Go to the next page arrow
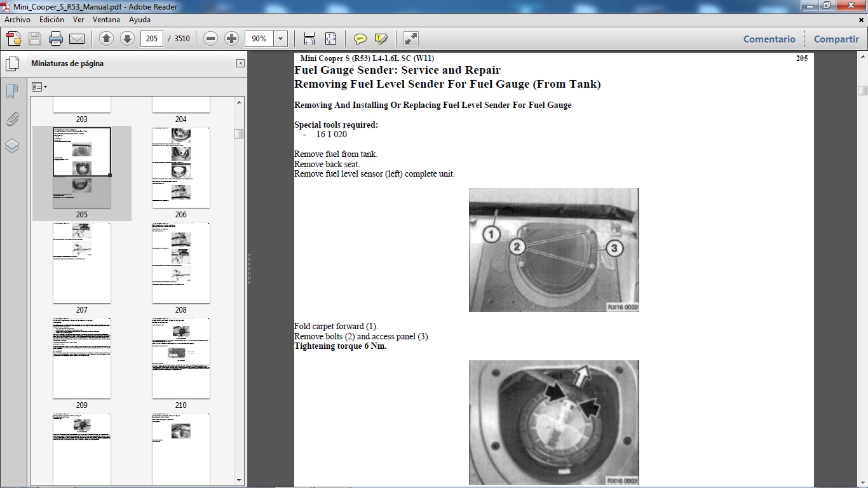 127,39
